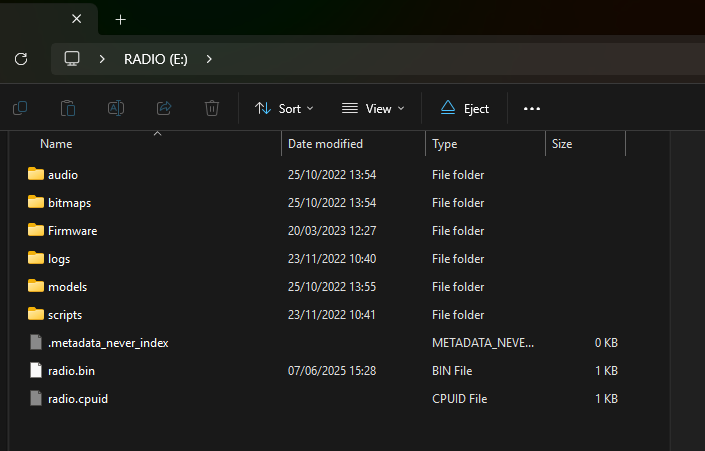Sort by the Size column header
705x451 pixels.
pos(562,144)
